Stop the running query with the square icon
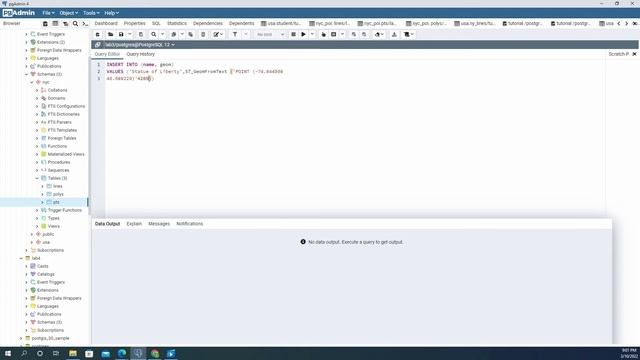Screen dimensions: 640x360 click(x=293, y=35)
